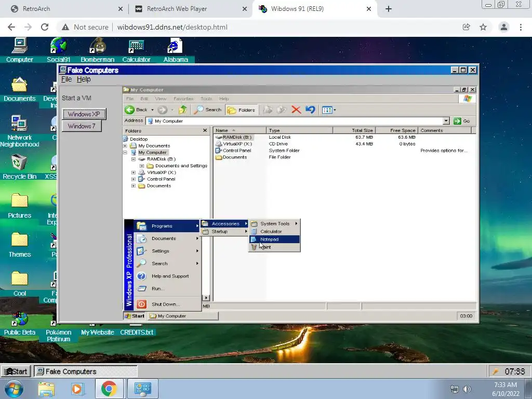Click Notepad in the Accessories submenu
532x399 pixels.
click(274, 239)
